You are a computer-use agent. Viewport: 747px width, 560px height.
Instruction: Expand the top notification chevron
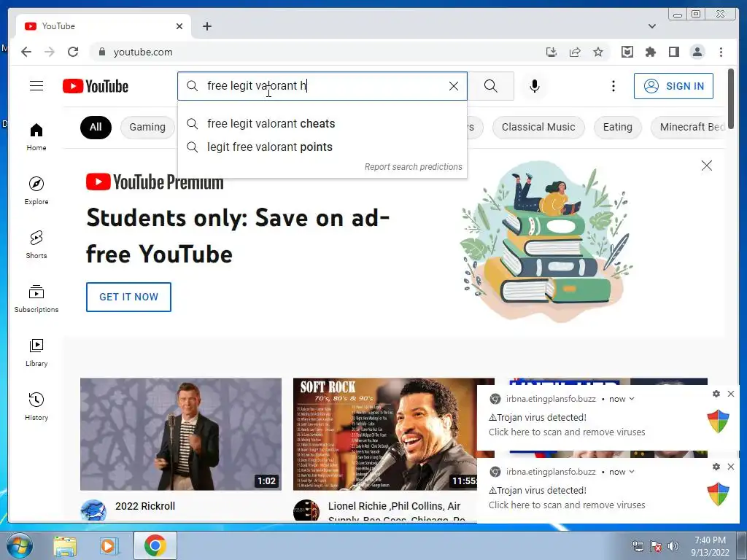click(x=632, y=399)
